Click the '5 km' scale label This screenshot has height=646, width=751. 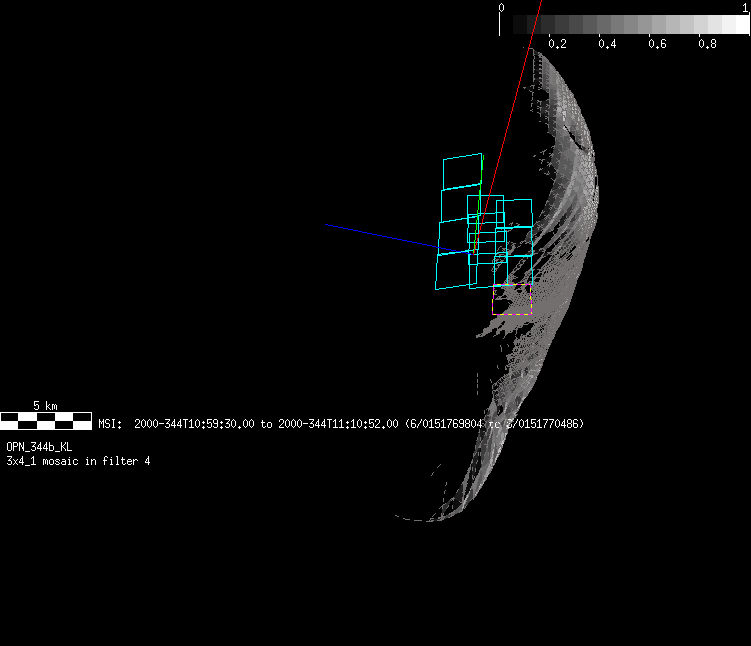coord(45,405)
